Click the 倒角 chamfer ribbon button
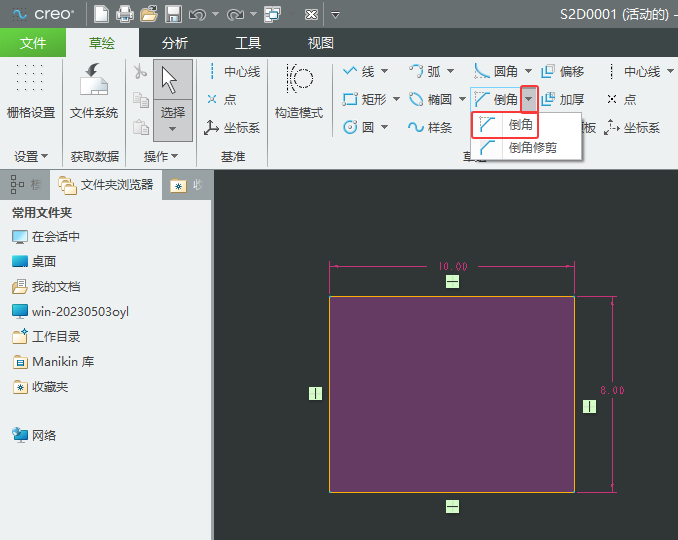This screenshot has width=678, height=540. 496,99
